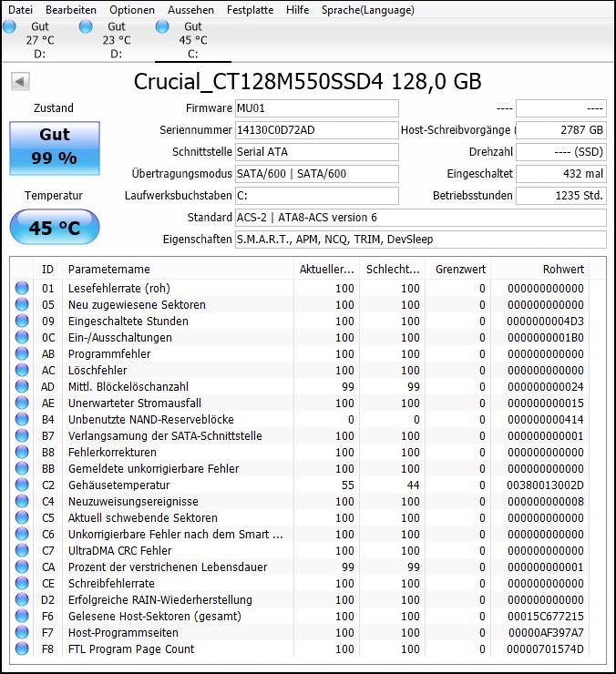Click status icon of Programmfehler row
This screenshot has width=616, height=674.
[22, 353]
